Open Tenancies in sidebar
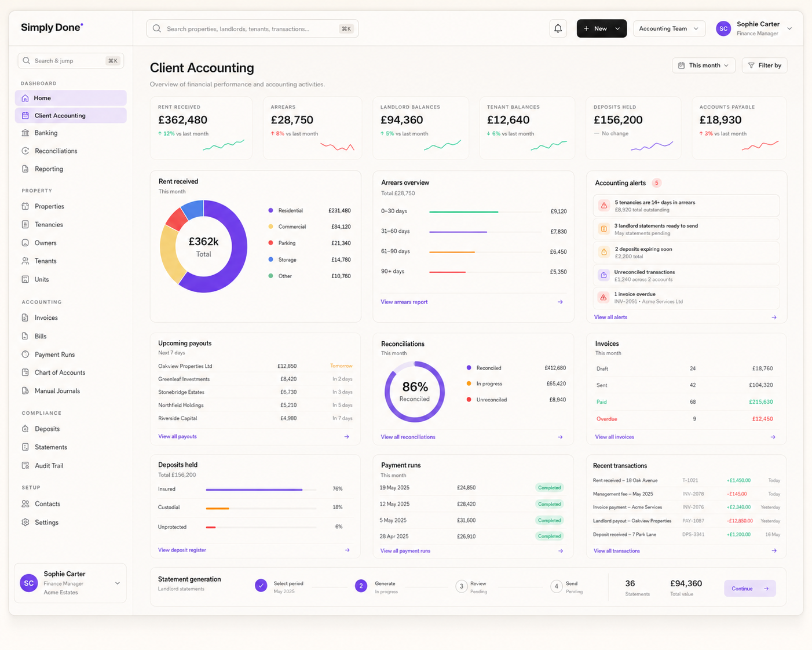Screen dimensions: 812x650 pyautogui.click(x=71, y=224)
